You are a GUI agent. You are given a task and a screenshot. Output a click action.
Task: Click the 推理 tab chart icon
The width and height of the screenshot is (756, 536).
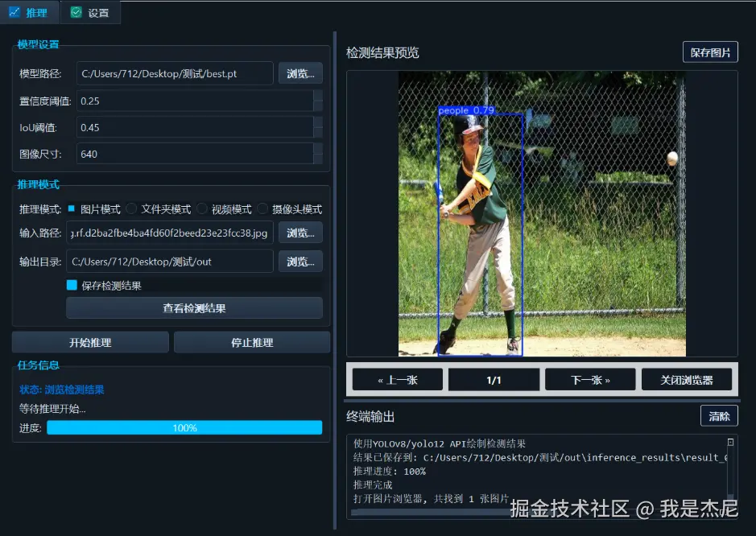(14, 12)
